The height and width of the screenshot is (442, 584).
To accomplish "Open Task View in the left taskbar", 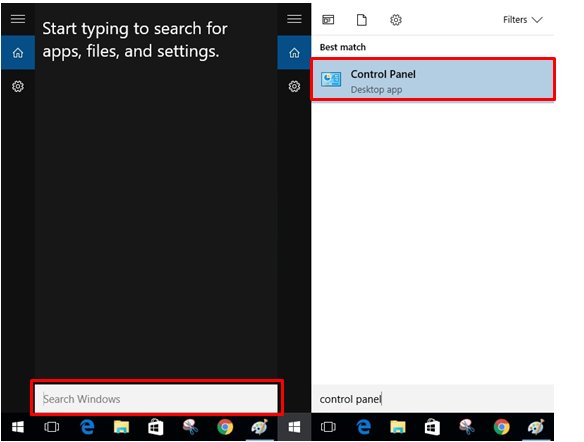I will 52,427.
